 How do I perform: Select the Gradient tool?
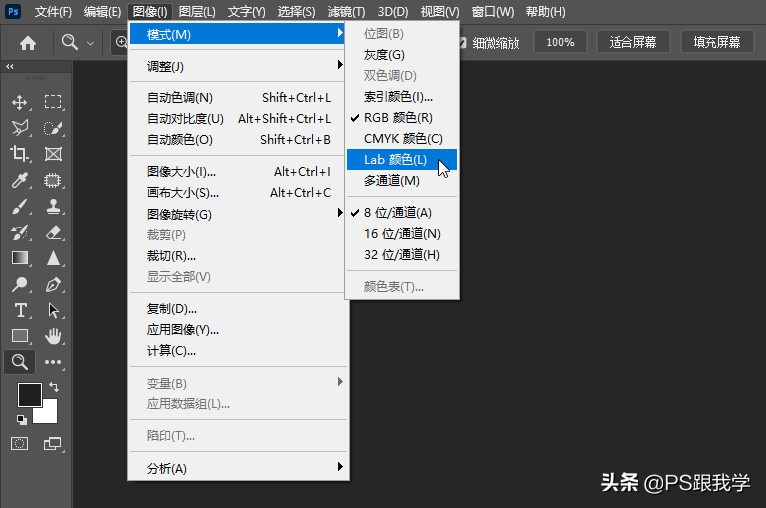20,258
